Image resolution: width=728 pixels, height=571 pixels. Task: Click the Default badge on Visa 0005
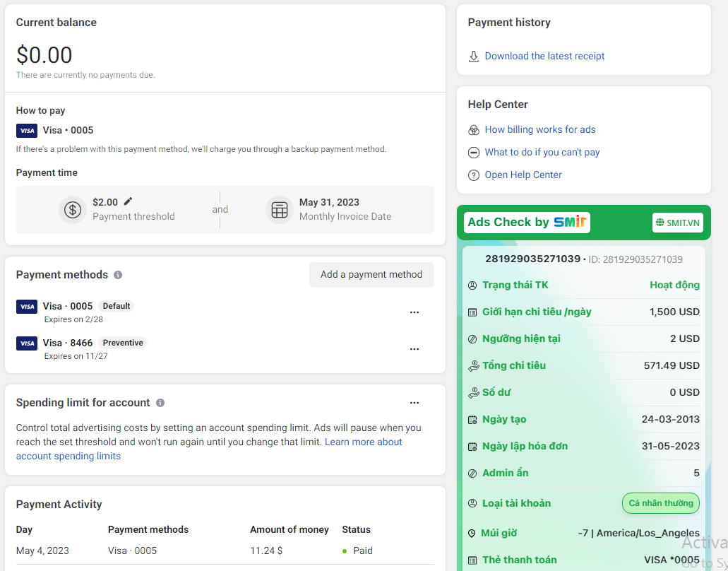(x=116, y=306)
